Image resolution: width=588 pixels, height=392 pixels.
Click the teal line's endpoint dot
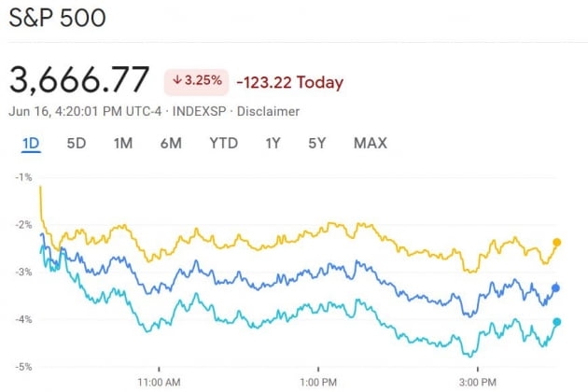[556, 322]
